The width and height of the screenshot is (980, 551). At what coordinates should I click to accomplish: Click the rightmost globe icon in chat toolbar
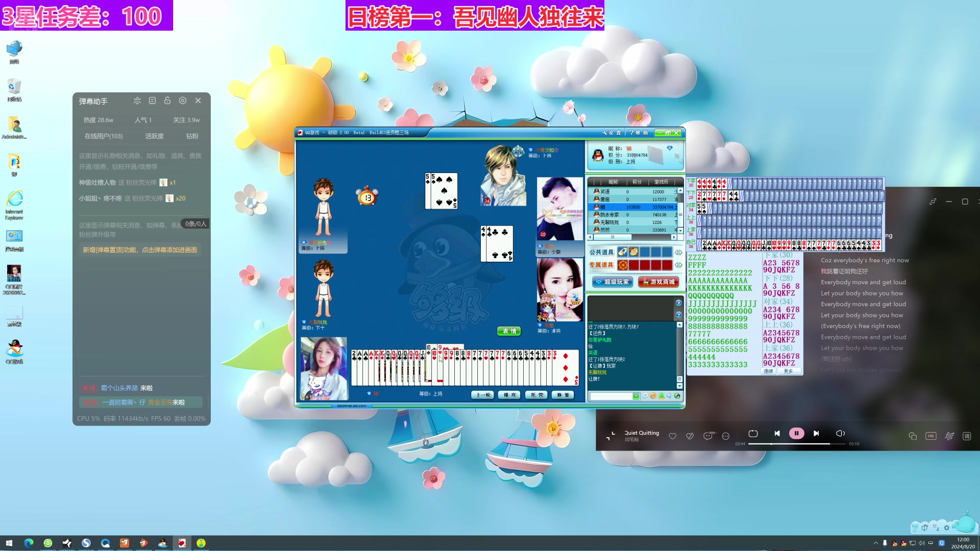click(x=677, y=396)
